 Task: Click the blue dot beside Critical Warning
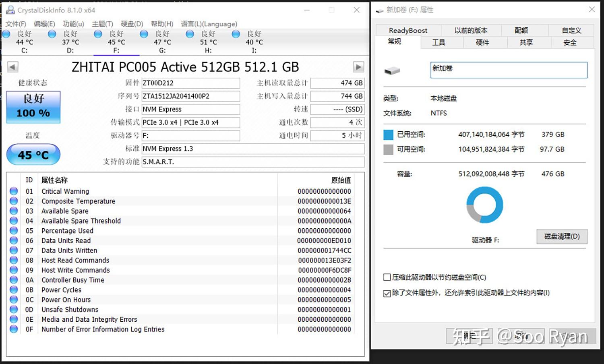pos(13,191)
